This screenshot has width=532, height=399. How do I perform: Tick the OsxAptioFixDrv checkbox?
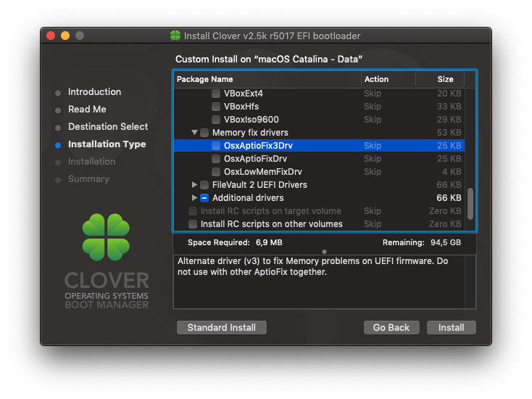point(216,159)
